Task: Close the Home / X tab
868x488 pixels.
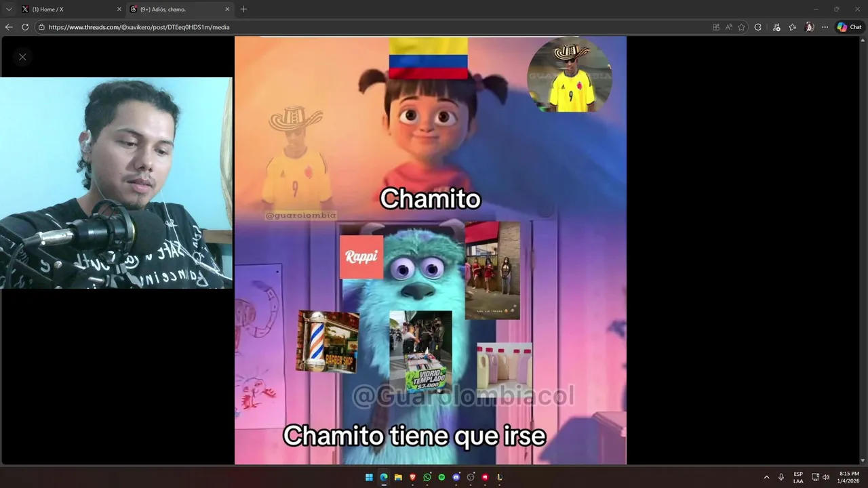Action: point(119,9)
